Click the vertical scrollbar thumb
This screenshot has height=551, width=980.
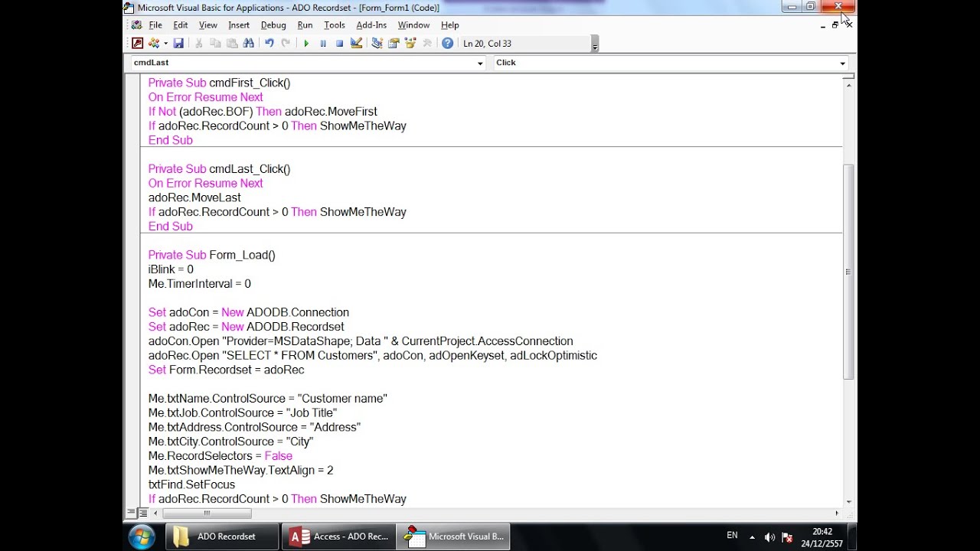[848, 272]
